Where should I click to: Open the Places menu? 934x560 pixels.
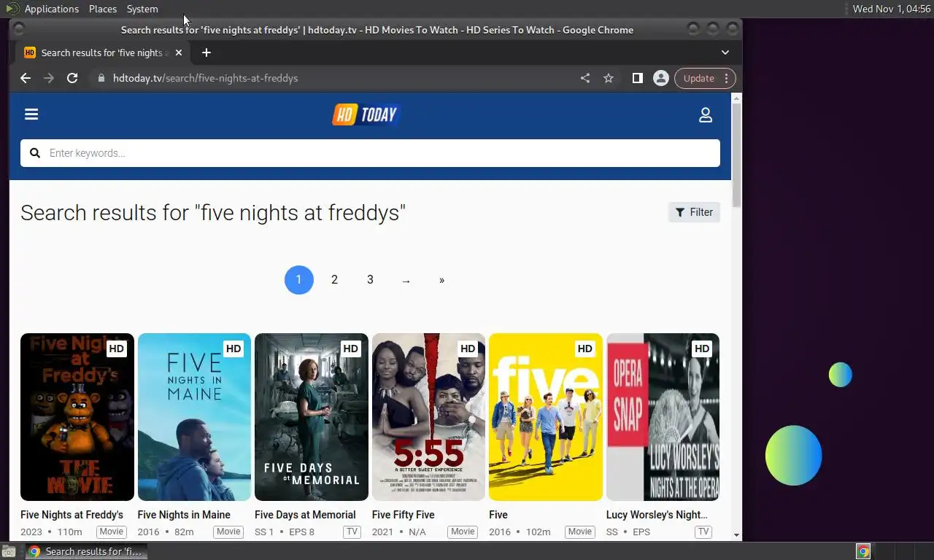[103, 9]
